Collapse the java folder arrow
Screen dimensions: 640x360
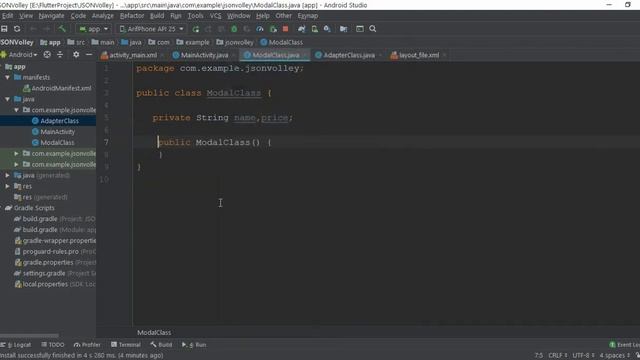[7, 99]
